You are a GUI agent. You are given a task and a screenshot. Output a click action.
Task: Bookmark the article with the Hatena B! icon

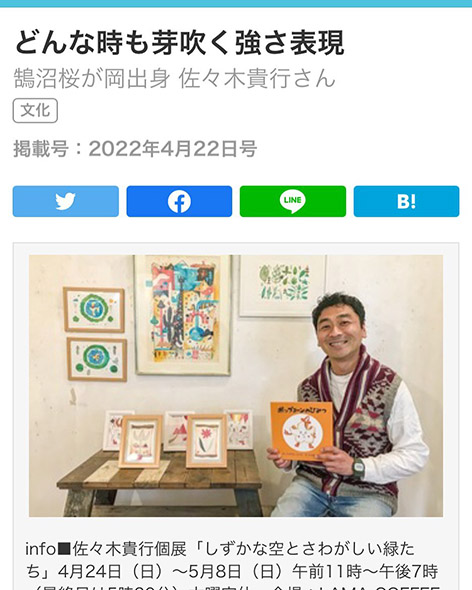click(x=407, y=201)
